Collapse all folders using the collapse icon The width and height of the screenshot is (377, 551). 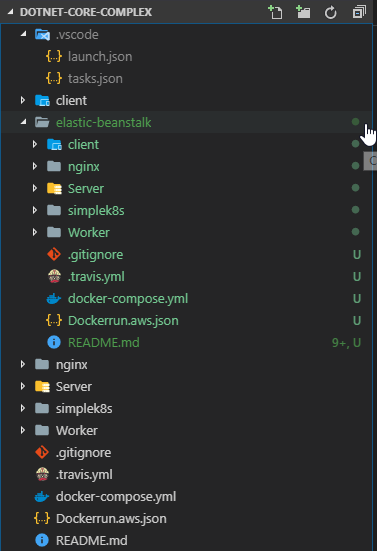click(x=359, y=12)
